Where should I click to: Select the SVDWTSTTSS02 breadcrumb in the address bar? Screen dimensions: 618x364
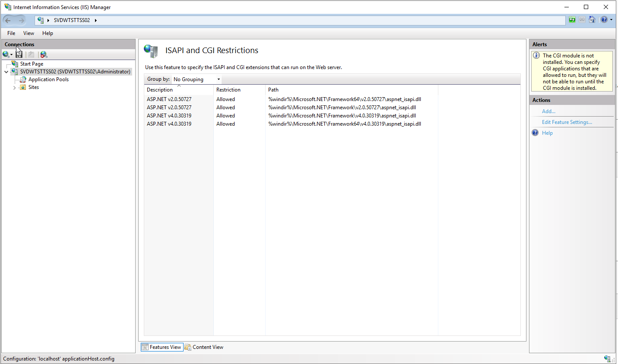[72, 20]
